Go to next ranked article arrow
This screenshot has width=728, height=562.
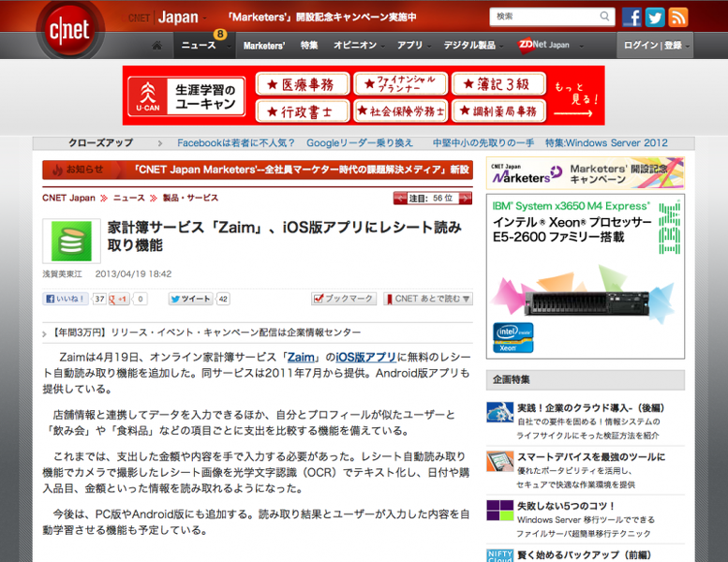click(x=466, y=199)
